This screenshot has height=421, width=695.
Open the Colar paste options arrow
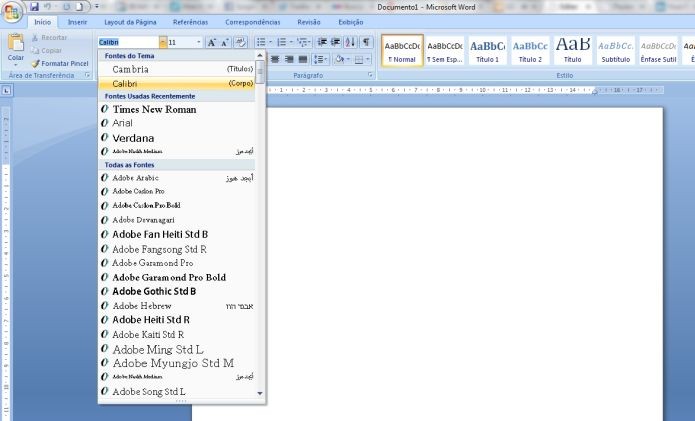coord(16,63)
